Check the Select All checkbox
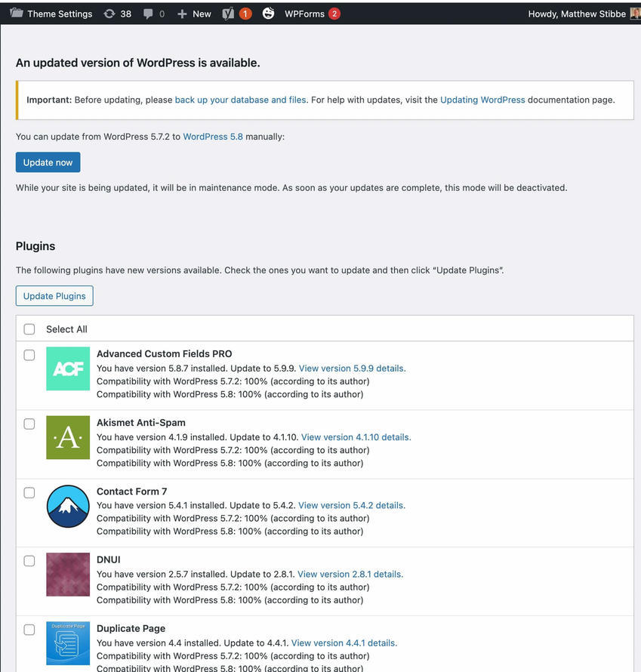The height and width of the screenshot is (672, 641). (29, 328)
